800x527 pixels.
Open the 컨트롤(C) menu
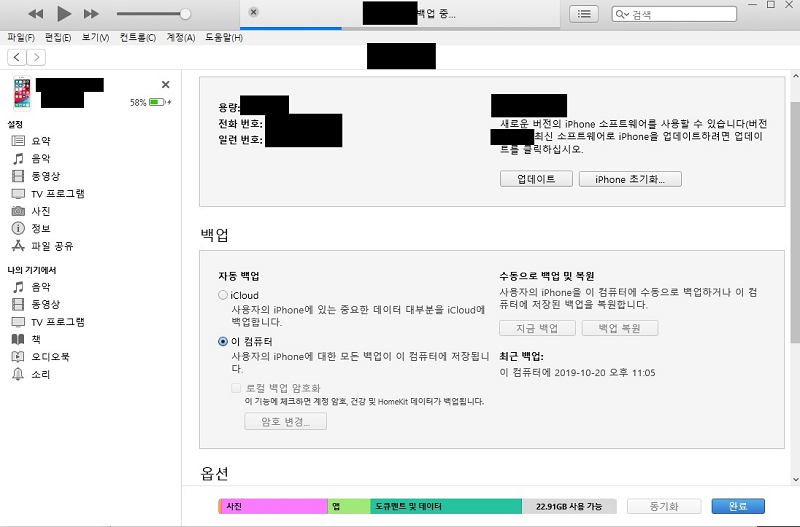[138, 37]
